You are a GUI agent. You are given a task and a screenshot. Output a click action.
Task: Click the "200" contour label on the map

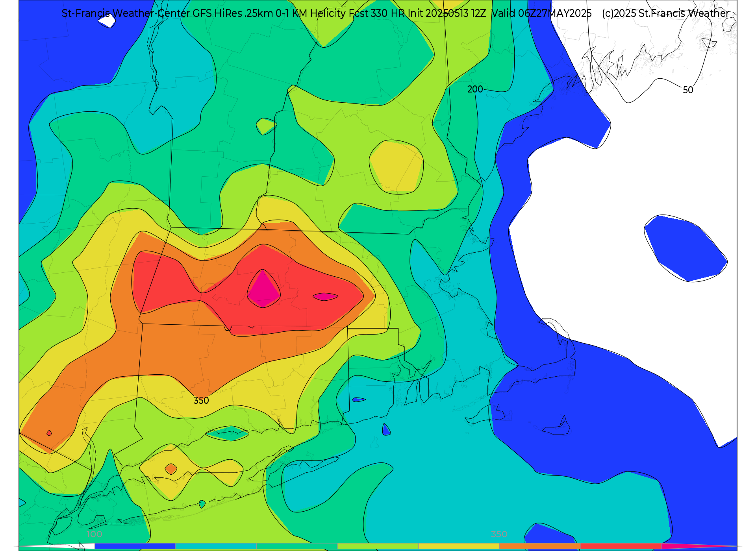click(x=475, y=89)
